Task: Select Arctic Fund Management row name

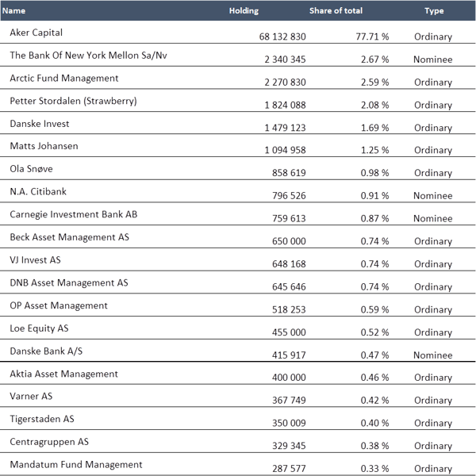Action: (x=64, y=79)
